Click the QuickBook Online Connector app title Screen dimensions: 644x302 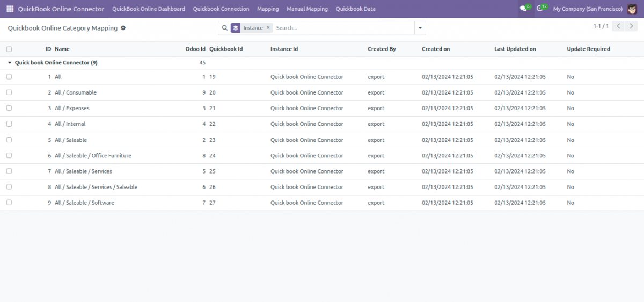61,9
